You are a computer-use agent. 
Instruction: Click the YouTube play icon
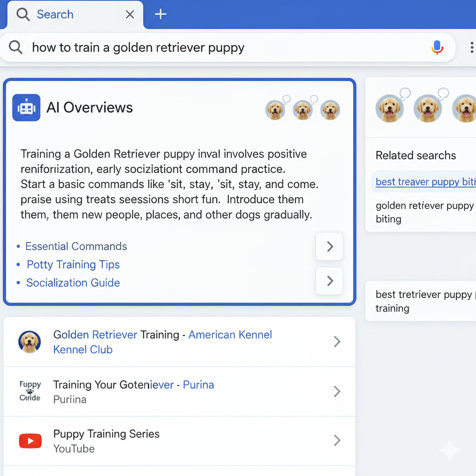click(30, 441)
